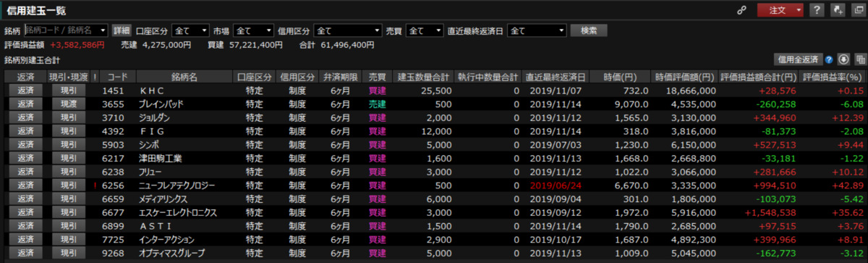Click 現引 button for メディアリンクス row
868x263 pixels.
(x=68, y=199)
